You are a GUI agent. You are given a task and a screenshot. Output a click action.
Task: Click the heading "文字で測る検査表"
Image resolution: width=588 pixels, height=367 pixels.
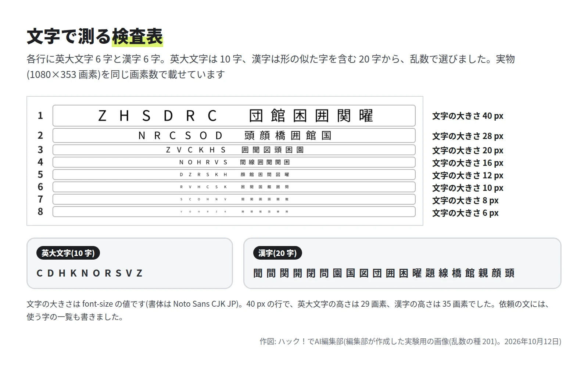click(95, 36)
